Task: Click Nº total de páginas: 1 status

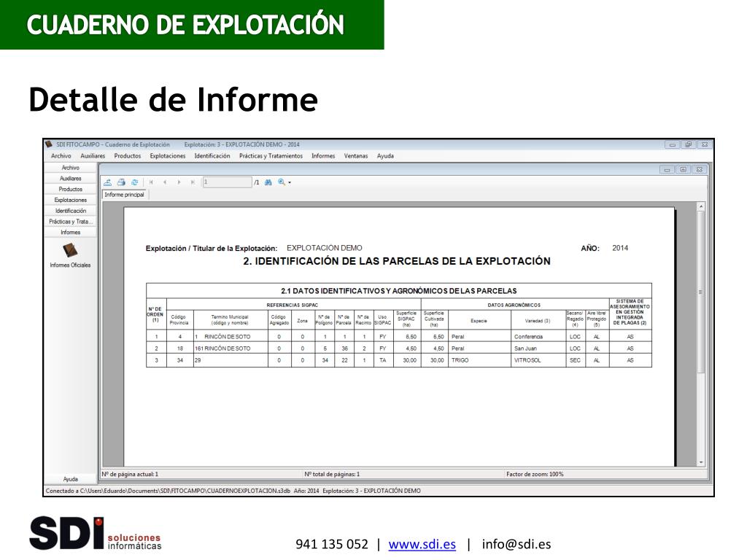Action: (332, 474)
